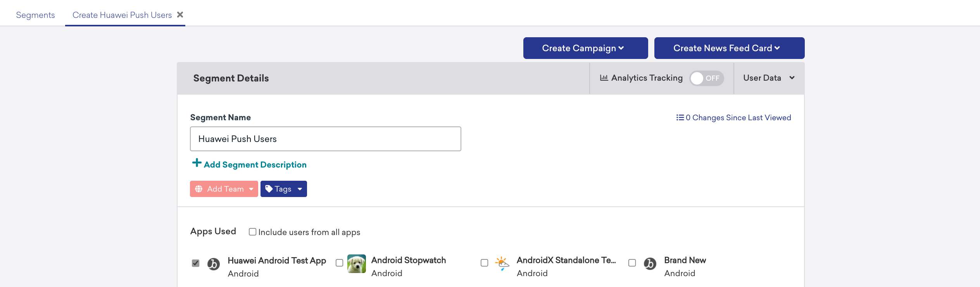Check the Brand New app checkbox
This screenshot has width=980, height=287.
(632, 263)
